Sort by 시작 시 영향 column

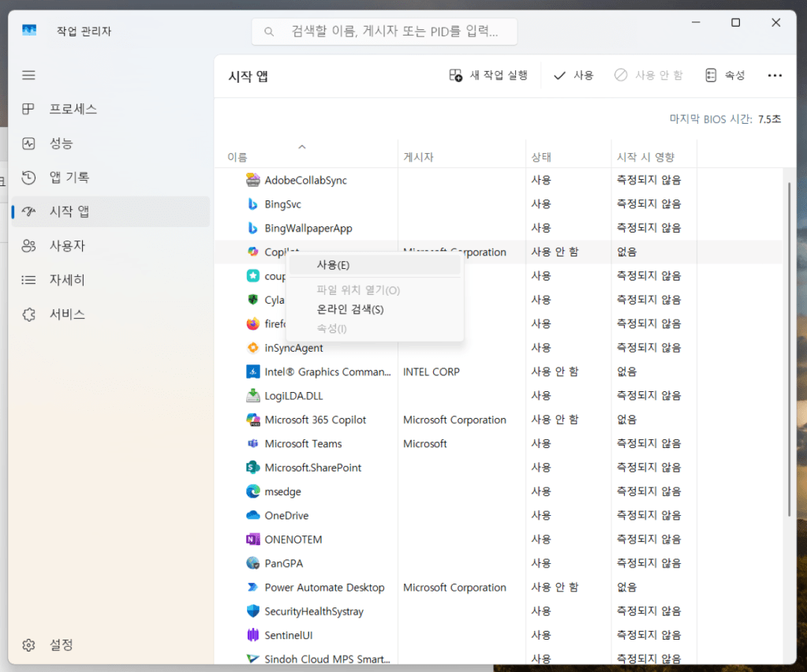point(645,157)
